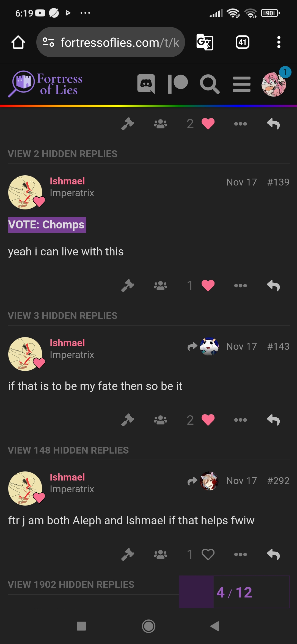Expand VIEW 148 HIDDEN REPLIES

pyautogui.click(x=68, y=450)
